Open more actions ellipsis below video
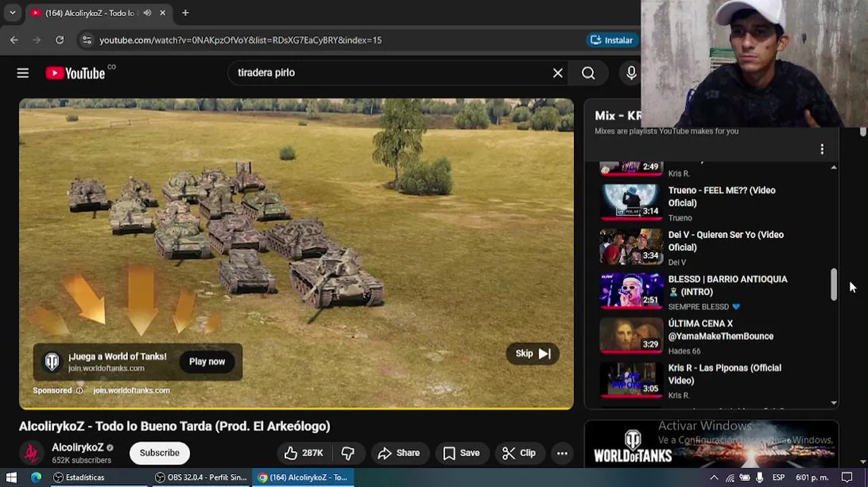Image resolution: width=868 pixels, height=487 pixels. (x=562, y=453)
